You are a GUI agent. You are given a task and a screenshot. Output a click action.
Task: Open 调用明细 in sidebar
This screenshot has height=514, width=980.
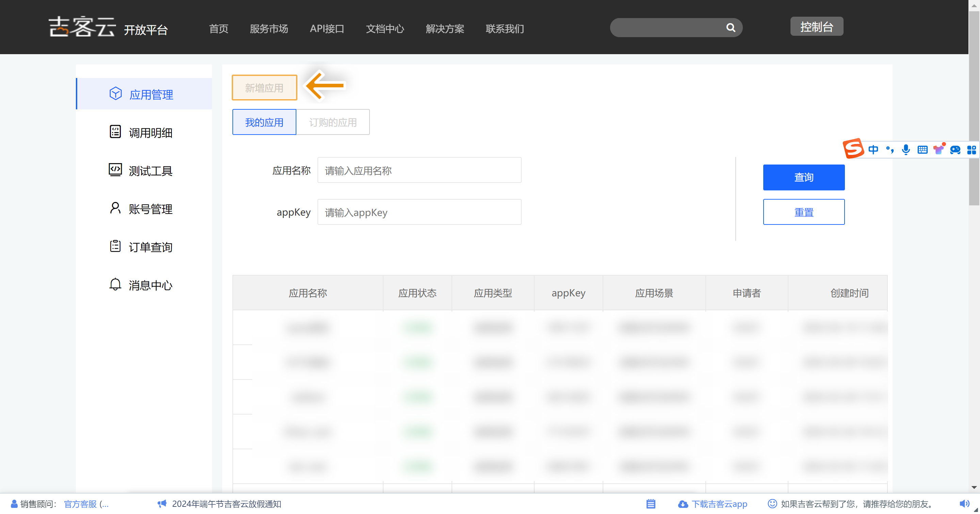point(150,133)
